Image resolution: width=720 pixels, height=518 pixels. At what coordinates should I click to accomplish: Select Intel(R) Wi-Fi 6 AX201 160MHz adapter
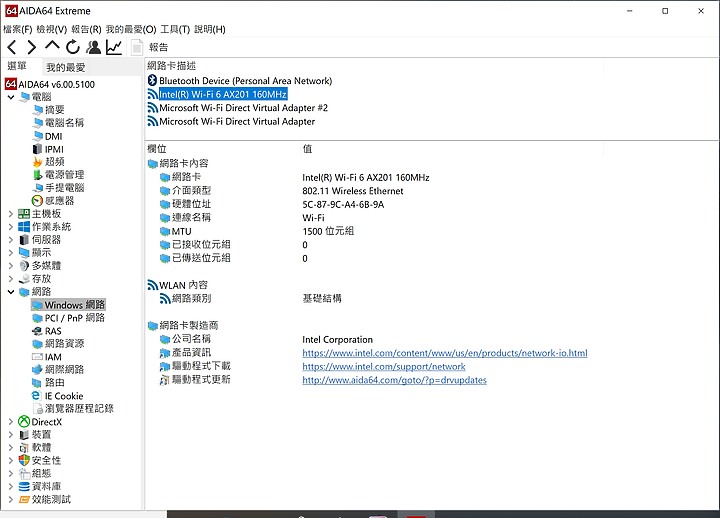(x=217, y=94)
